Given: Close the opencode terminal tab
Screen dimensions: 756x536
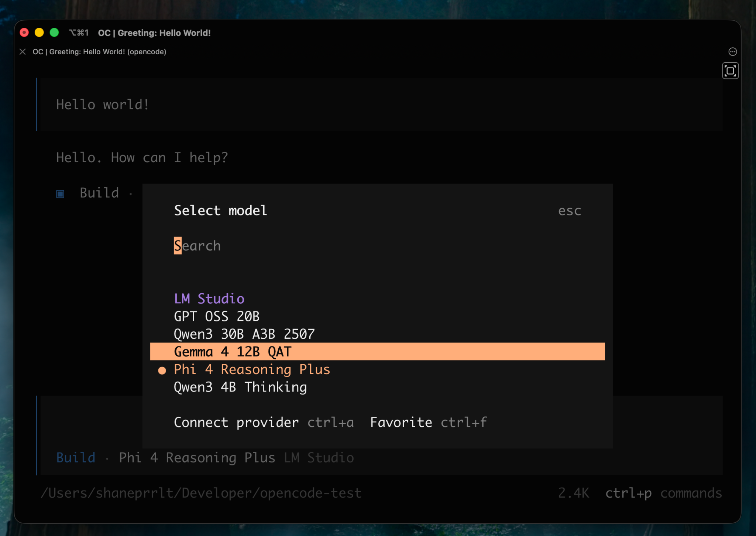Looking at the screenshot, I should [23, 52].
